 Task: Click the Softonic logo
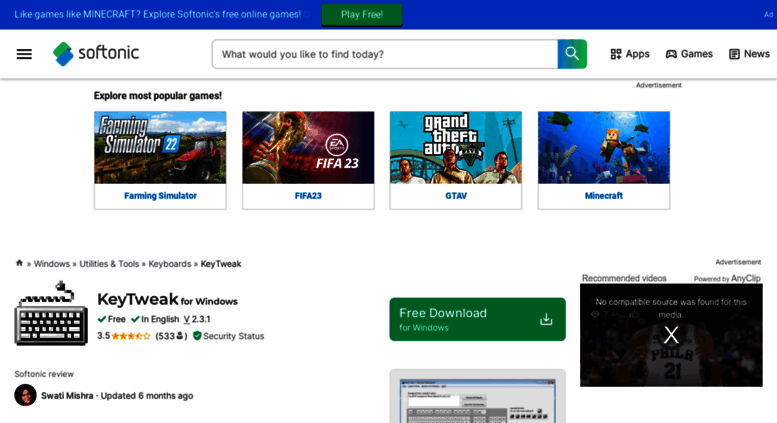pyautogui.click(x=96, y=53)
